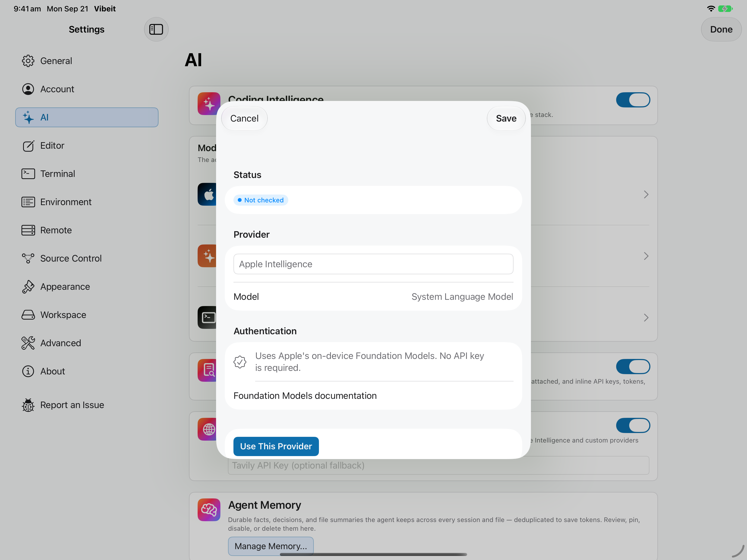Click the Remote server icon
Image resolution: width=747 pixels, height=560 pixels.
(28, 230)
